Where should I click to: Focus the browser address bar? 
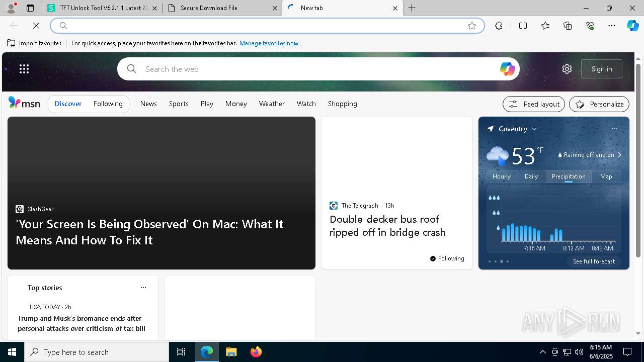(x=267, y=26)
